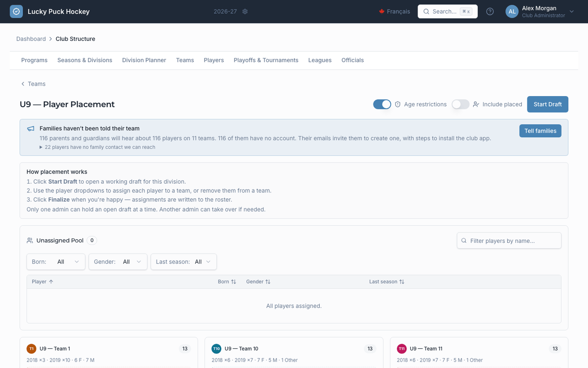The width and height of the screenshot is (588, 368).
Task: Click the shield icon beside Age restrictions
Action: coord(398,104)
